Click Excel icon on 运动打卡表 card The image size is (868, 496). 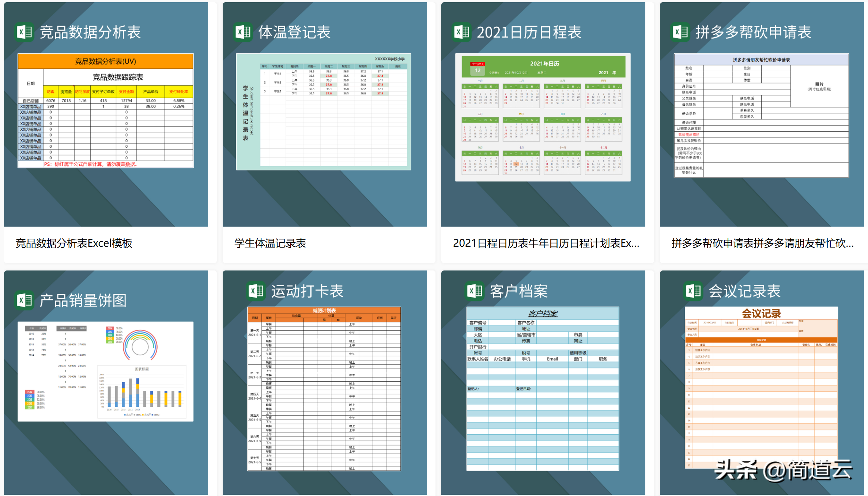[256, 291]
